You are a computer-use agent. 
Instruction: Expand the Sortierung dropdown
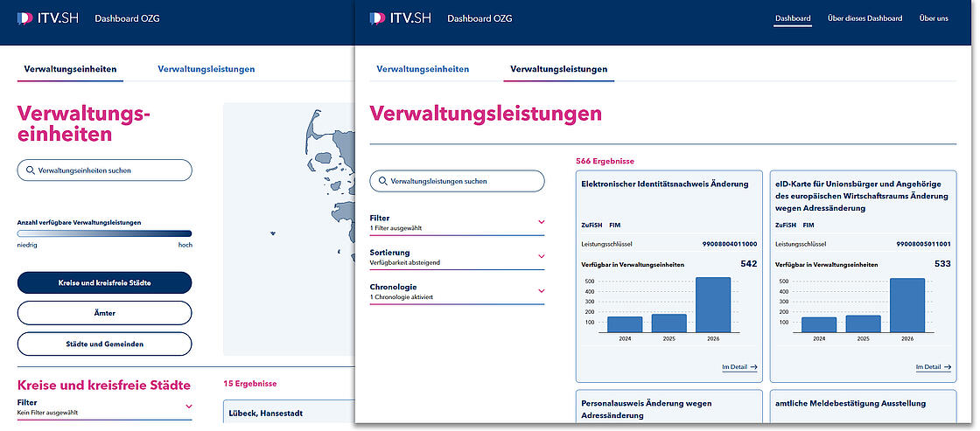(457, 257)
